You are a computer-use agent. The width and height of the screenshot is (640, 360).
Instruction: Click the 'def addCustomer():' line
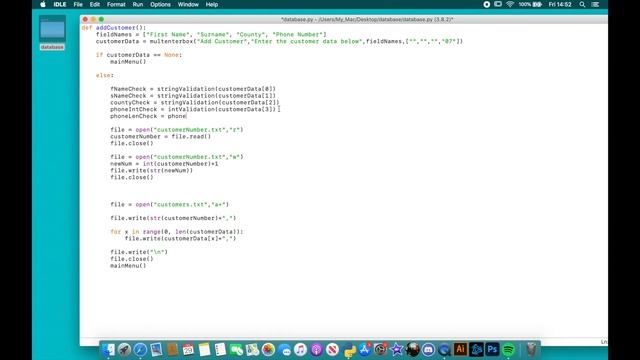pyautogui.click(x=113, y=28)
